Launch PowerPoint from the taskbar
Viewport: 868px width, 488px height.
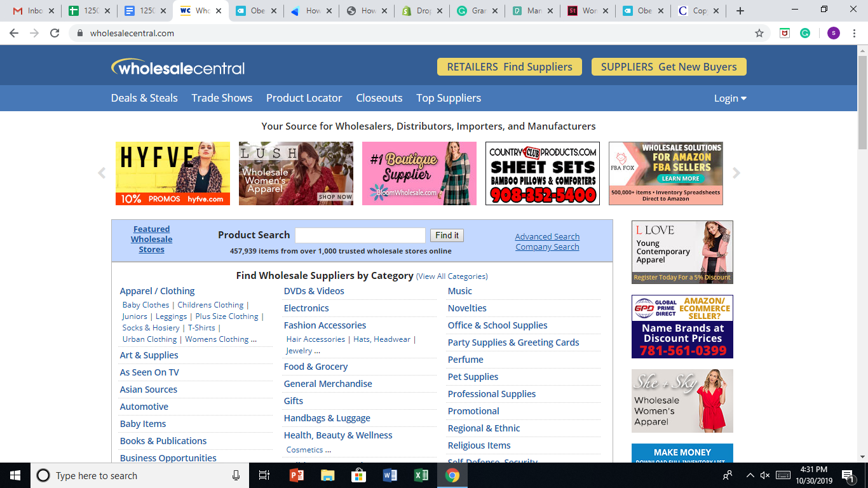[296, 475]
